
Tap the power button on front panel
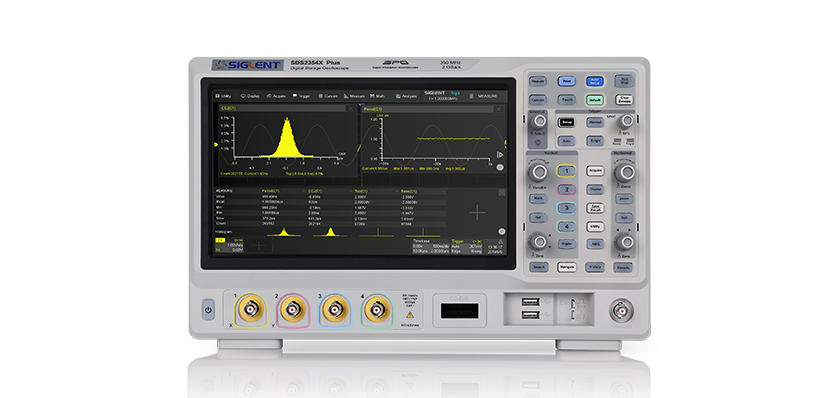tap(209, 310)
